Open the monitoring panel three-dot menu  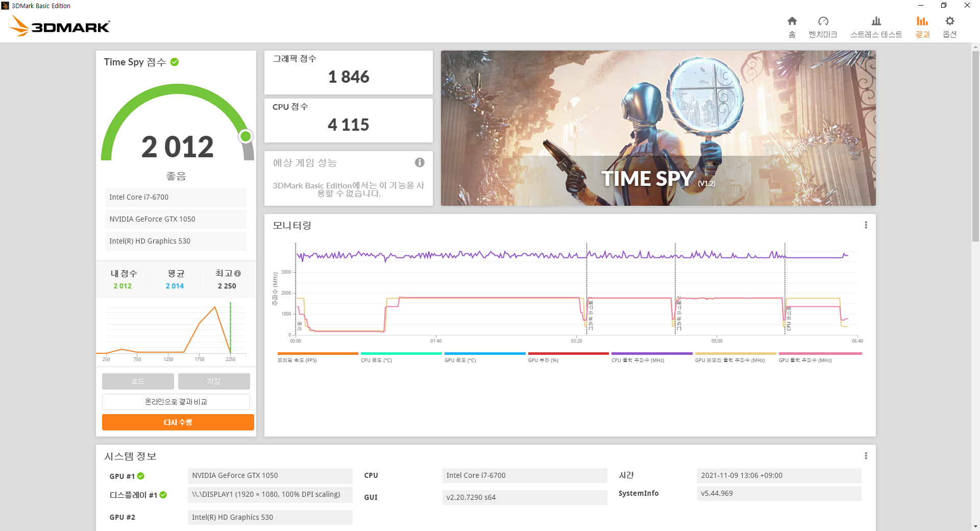866,225
